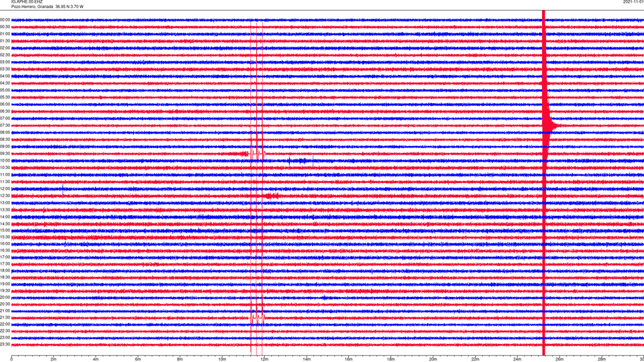Select the 23:30 trace time label

pyautogui.click(x=5, y=345)
